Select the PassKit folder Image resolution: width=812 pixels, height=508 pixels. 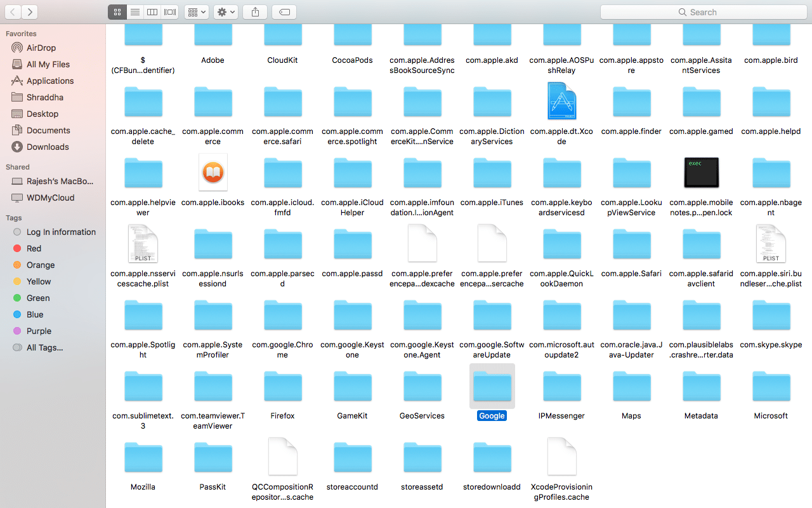pyautogui.click(x=213, y=458)
